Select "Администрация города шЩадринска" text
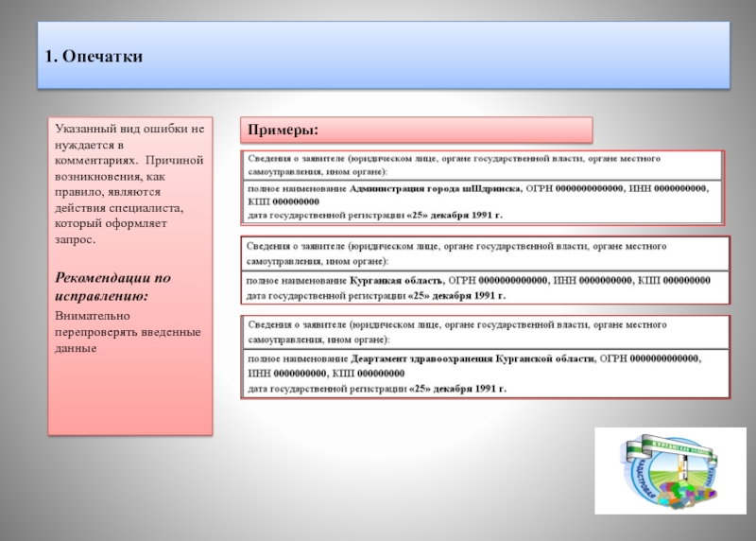Viewport: 756px width, 541px height. pos(436,189)
